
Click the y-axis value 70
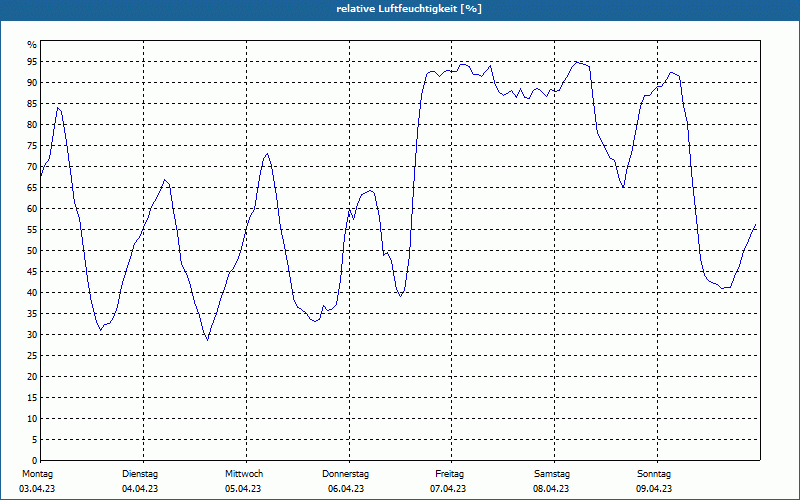point(32,167)
